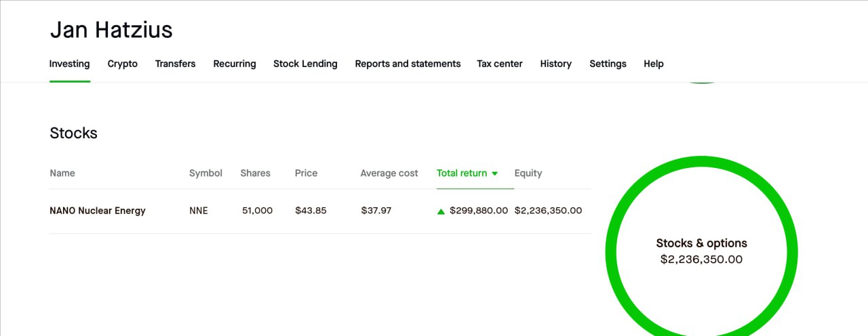Sort stocks by Equity column

tap(528, 173)
